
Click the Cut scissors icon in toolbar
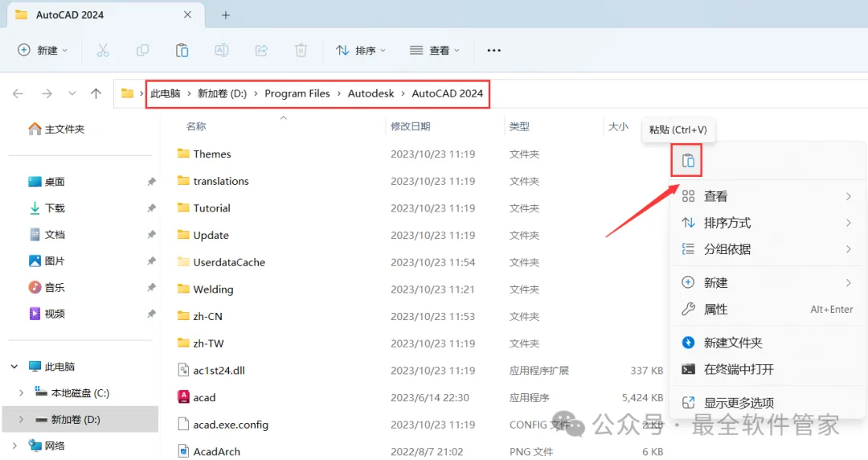(103, 51)
